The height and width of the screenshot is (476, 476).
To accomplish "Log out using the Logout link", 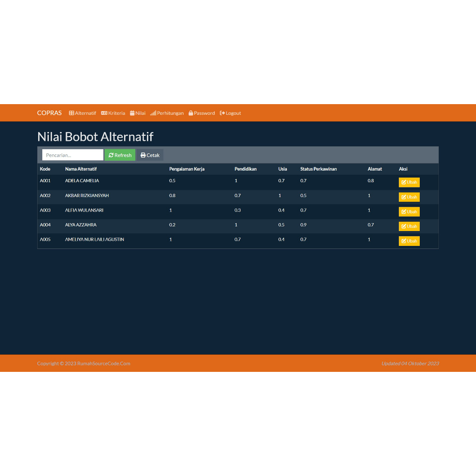I will click(230, 113).
